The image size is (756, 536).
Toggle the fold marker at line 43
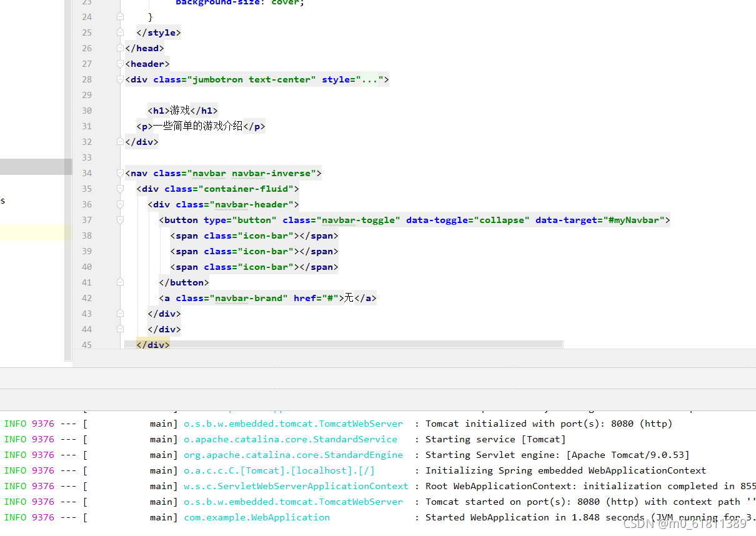(120, 314)
